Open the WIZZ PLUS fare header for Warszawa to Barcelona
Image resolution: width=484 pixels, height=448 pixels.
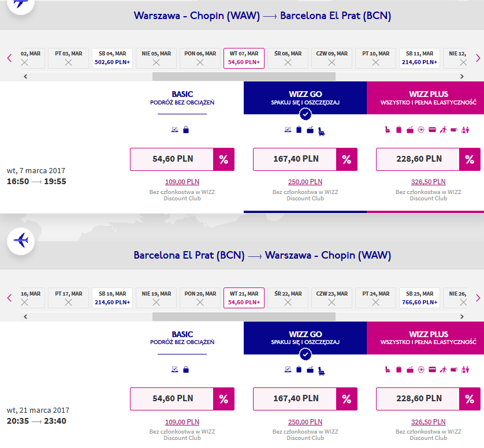pyautogui.click(x=425, y=98)
